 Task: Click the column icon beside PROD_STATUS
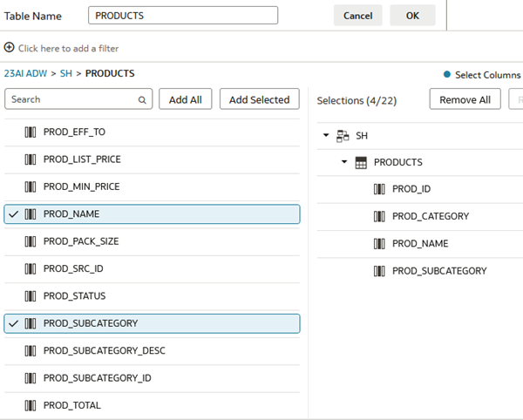pyautogui.click(x=31, y=296)
